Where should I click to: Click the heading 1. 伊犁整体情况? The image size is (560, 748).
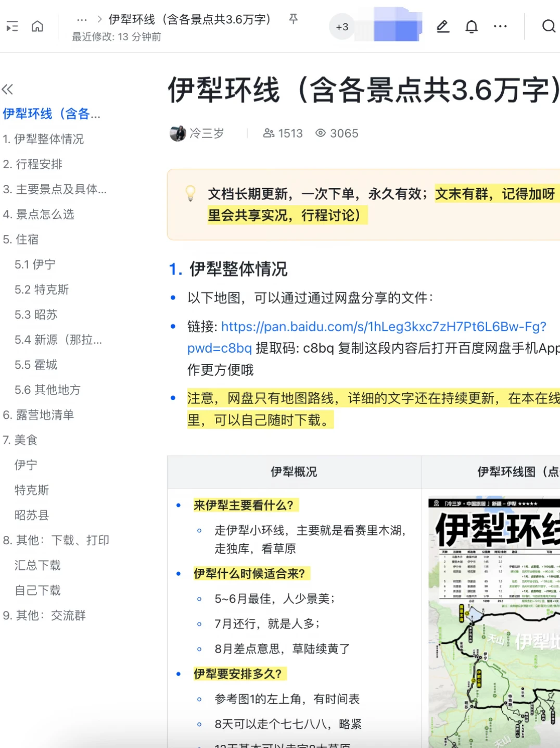228,269
